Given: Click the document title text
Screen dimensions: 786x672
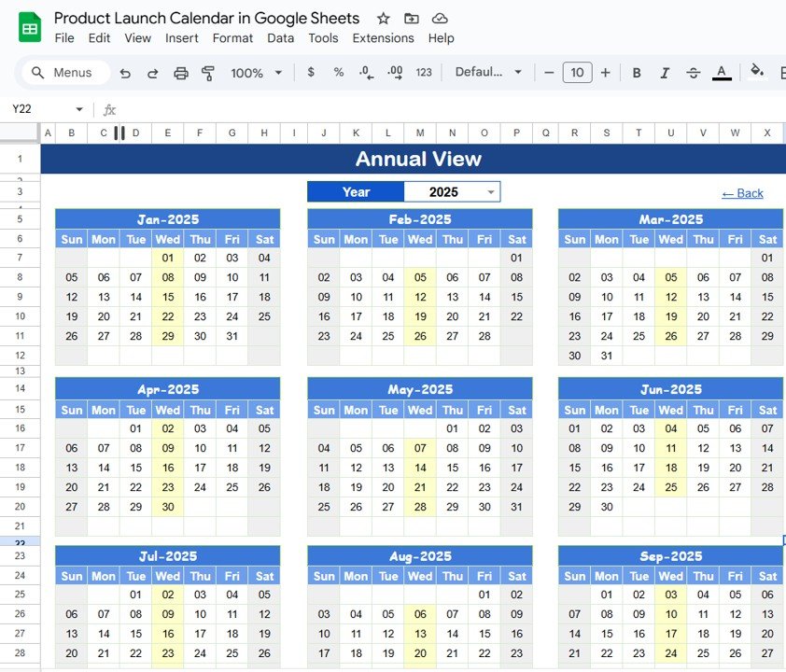Looking at the screenshot, I should tap(206, 18).
